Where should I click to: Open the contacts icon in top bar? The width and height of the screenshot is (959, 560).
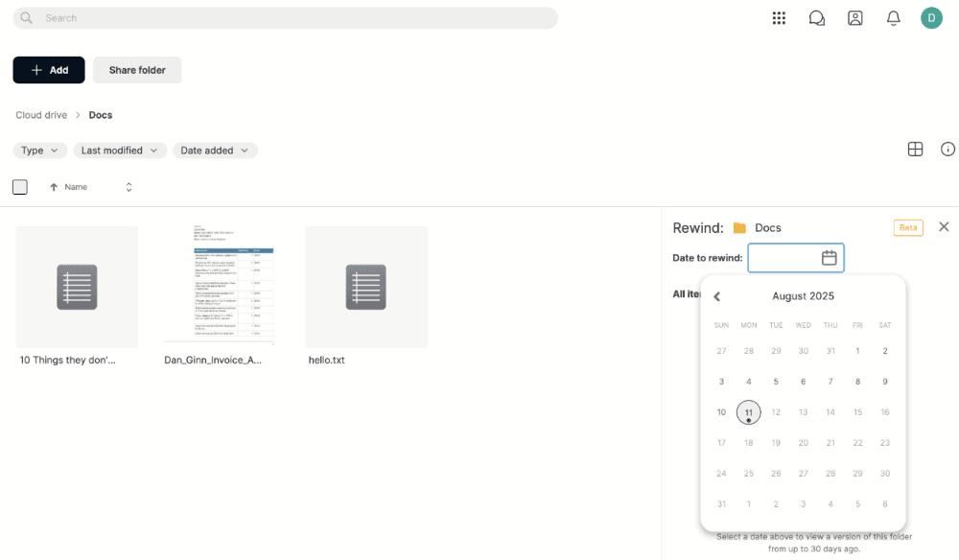click(855, 18)
